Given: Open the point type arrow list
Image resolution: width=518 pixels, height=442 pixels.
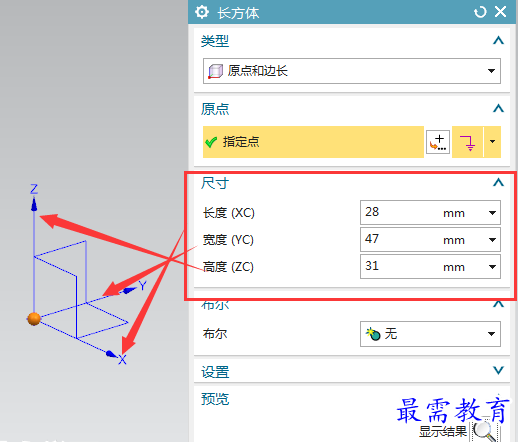Looking at the screenshot, I should [x=492, y=142].
